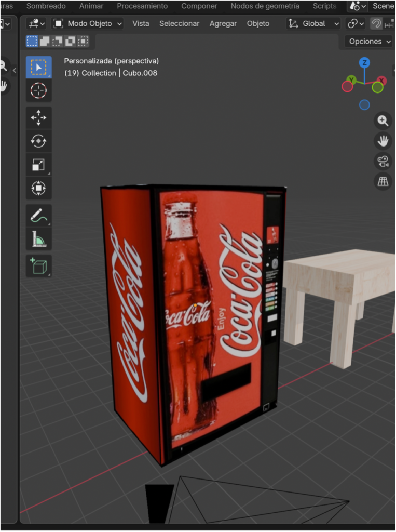Set selection mode to extend
Image resolution: width=396 pixels, height=532 pixels.
[x=45, y=42]
